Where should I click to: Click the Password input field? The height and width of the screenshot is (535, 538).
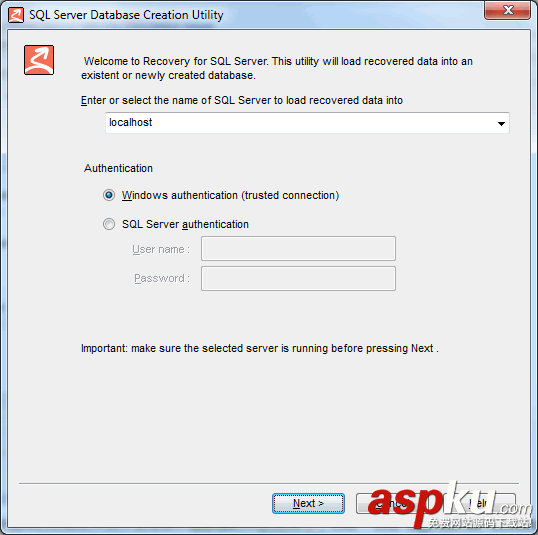[x=298, y=278]
